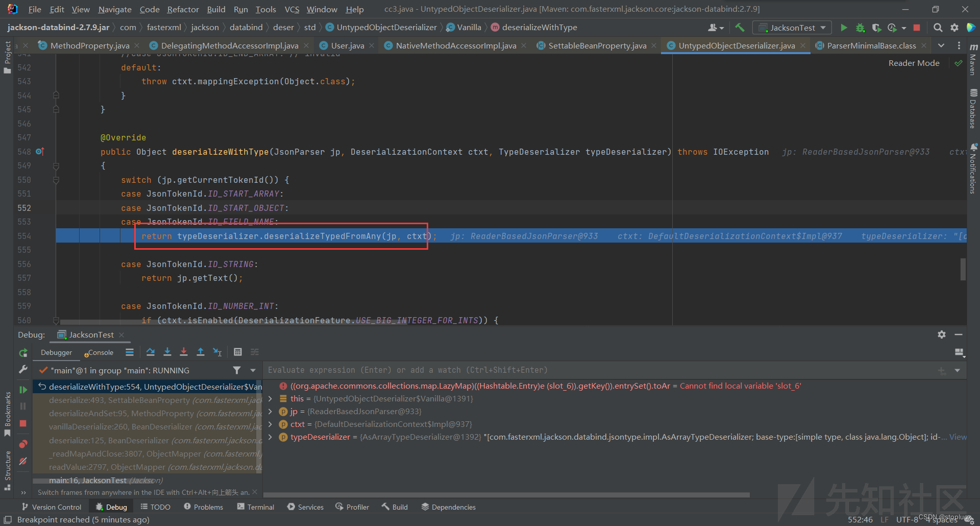
Task: Rerun JacksonTest from debug sidebar
Action: 23,352
